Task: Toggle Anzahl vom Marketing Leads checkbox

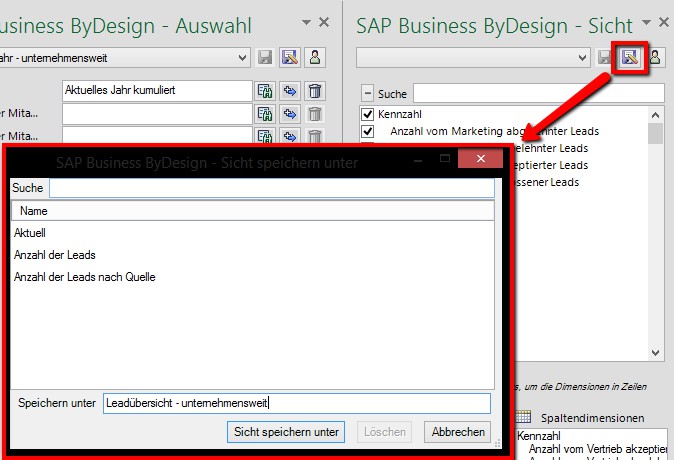Action: tap(368, 131)
